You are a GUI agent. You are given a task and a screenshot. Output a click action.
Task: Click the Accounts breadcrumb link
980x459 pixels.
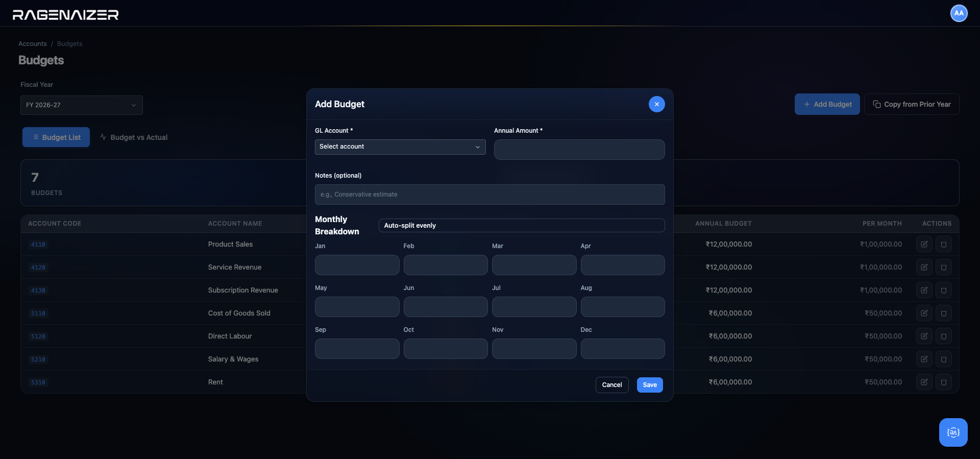tap(33, 44)
